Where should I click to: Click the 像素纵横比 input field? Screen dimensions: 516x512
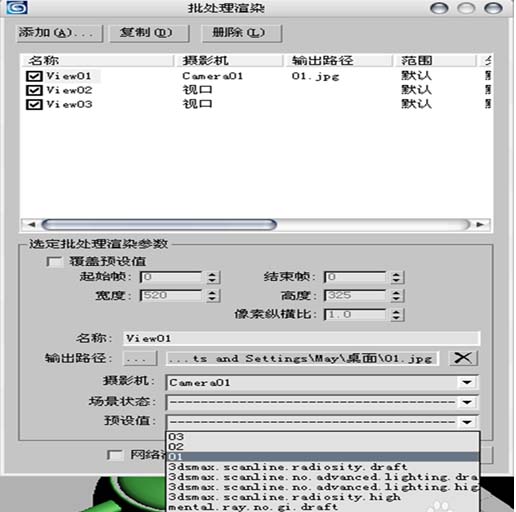(355, 315)
